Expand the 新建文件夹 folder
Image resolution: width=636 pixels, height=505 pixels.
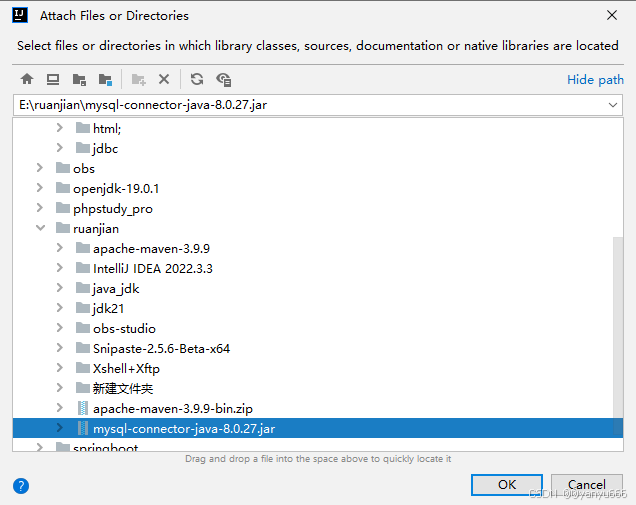tap(60, 387)
